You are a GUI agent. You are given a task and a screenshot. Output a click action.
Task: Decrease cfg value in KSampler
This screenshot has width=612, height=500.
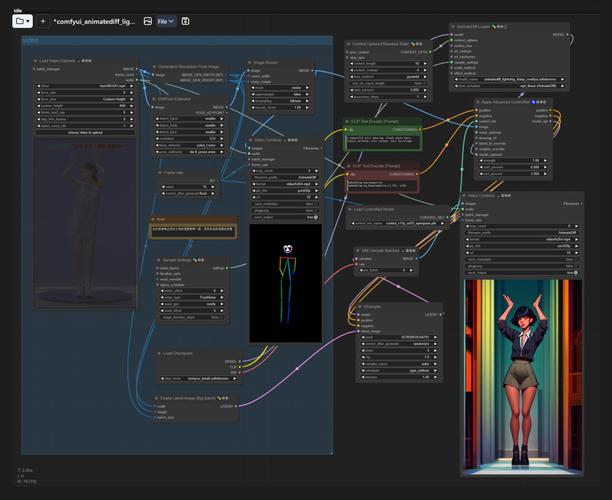point(363,357)
